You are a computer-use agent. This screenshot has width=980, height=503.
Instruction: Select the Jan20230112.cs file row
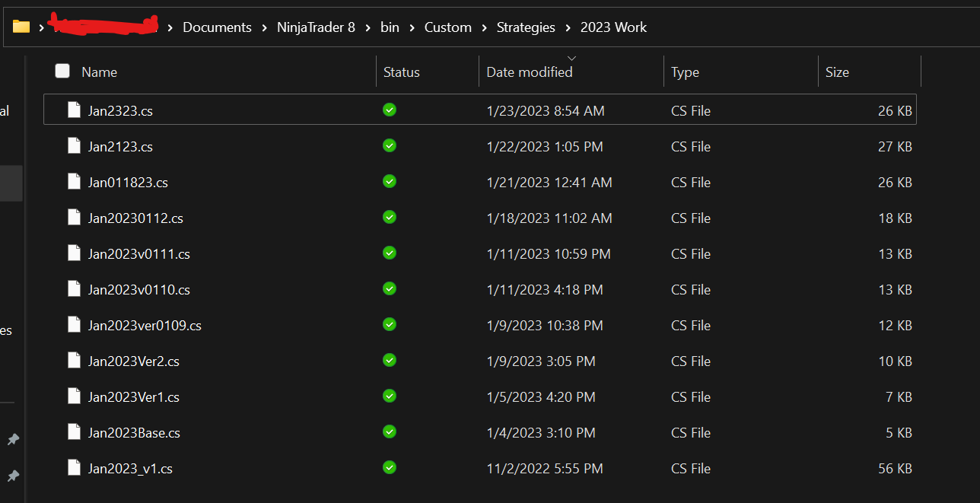(135, 218)
